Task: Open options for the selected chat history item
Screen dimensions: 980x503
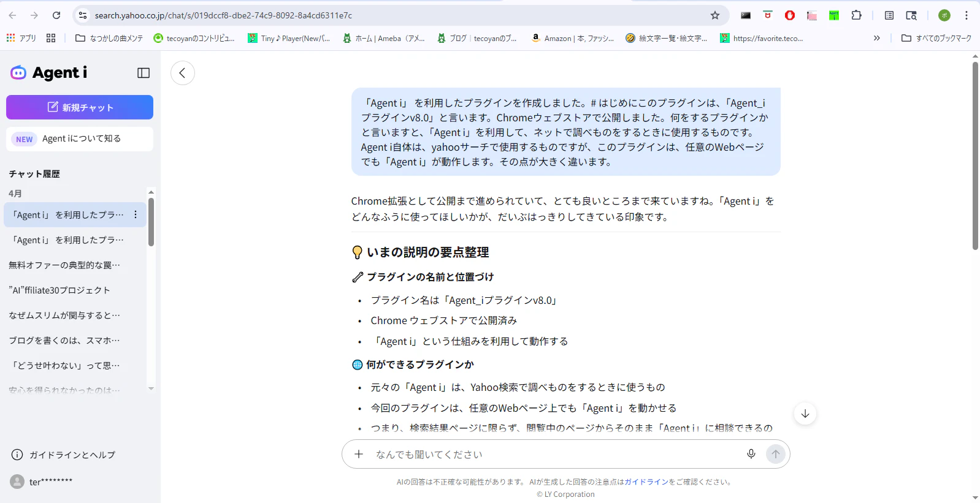Action: [136, 215]
